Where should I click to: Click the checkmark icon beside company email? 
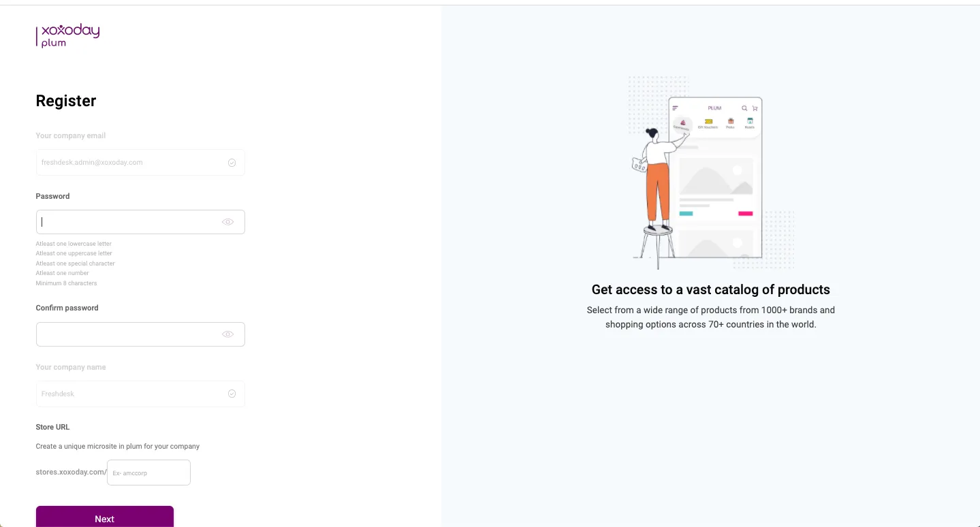click(232, 162)
